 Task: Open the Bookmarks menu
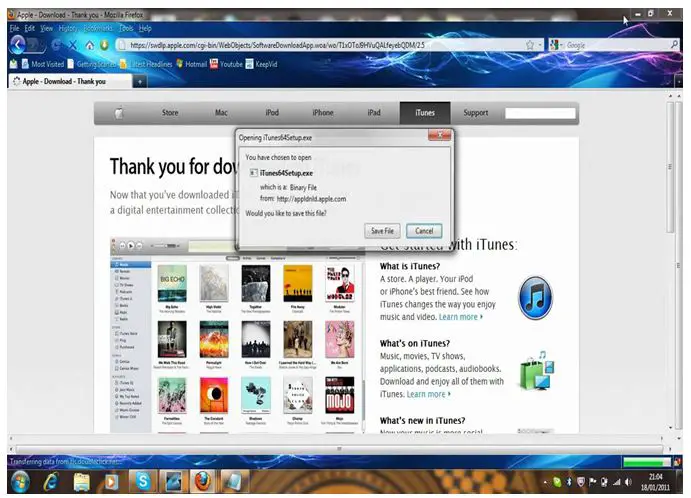(x=98, y=29)
